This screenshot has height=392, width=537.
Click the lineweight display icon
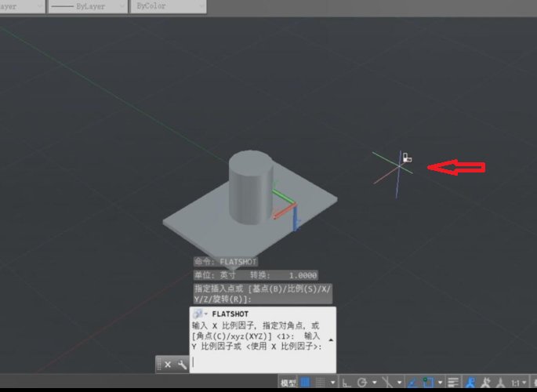pyautogui.click(x=453, y=383)
